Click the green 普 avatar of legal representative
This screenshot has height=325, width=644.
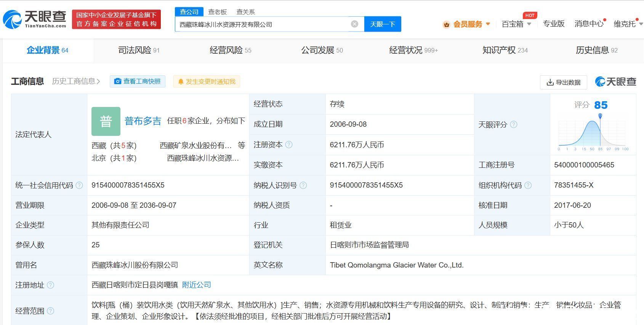106,121
